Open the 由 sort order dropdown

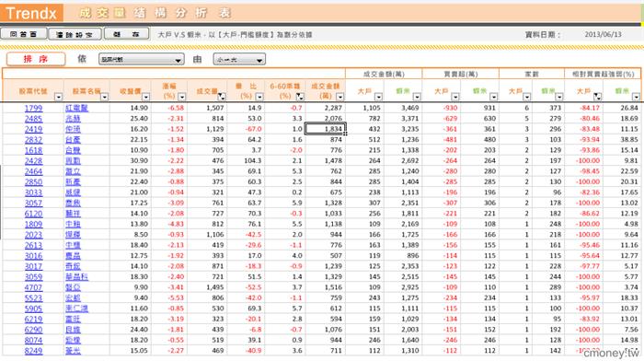239,60
